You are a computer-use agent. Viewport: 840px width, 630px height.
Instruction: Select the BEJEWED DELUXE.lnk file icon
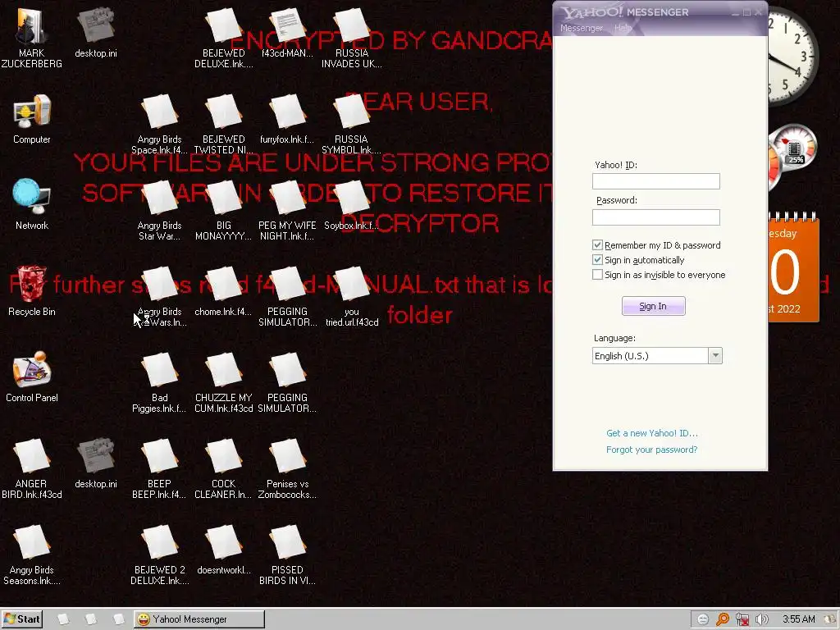[x=223, y=38]
